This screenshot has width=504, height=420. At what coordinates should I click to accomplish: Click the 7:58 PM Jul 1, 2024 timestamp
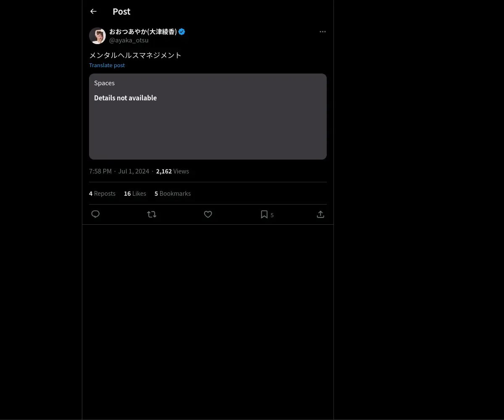pos(119,171)
